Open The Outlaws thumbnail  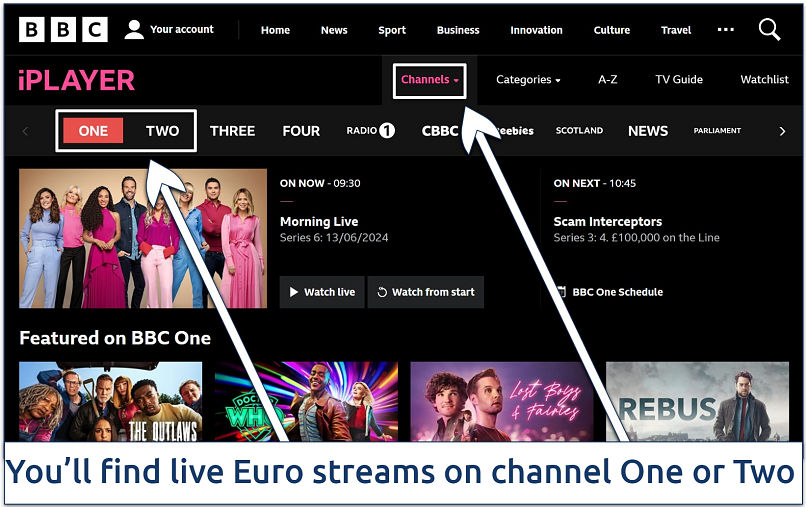(x=111, y=402)
